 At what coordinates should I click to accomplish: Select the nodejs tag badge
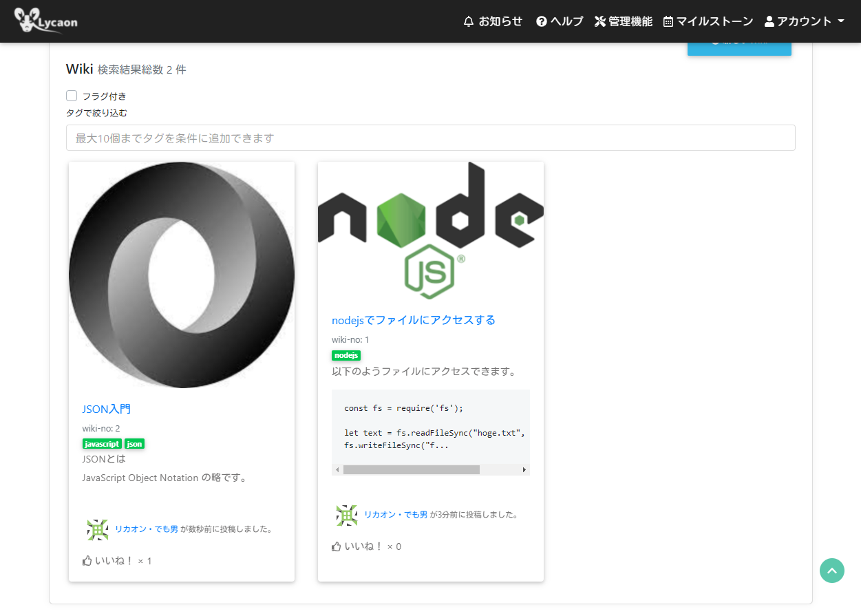coord(346,355)
